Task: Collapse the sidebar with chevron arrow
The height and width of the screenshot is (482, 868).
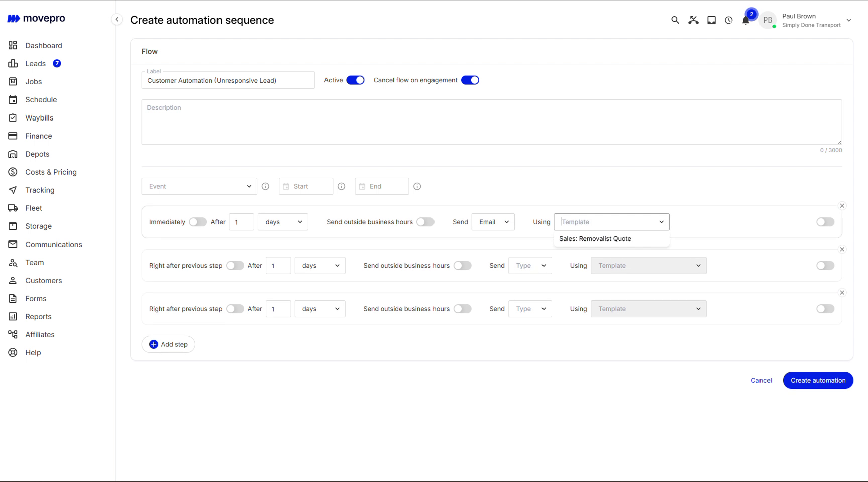Action: [x=117, y=20]
